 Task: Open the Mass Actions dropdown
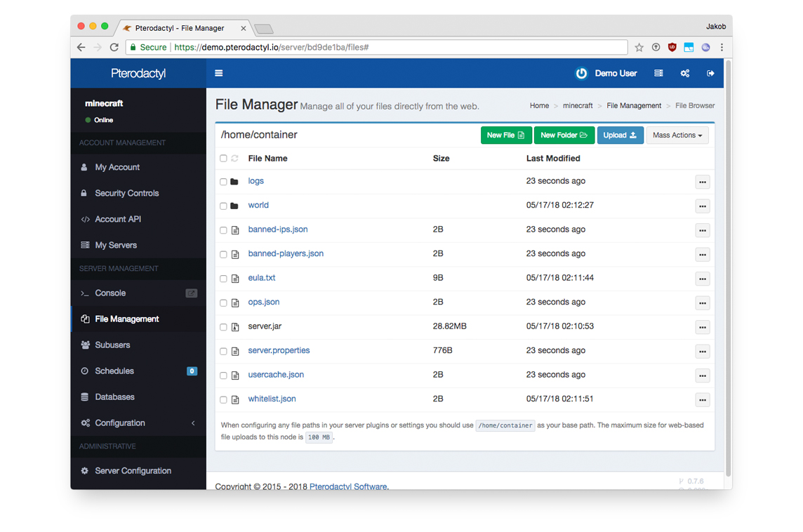click(677, 135)
